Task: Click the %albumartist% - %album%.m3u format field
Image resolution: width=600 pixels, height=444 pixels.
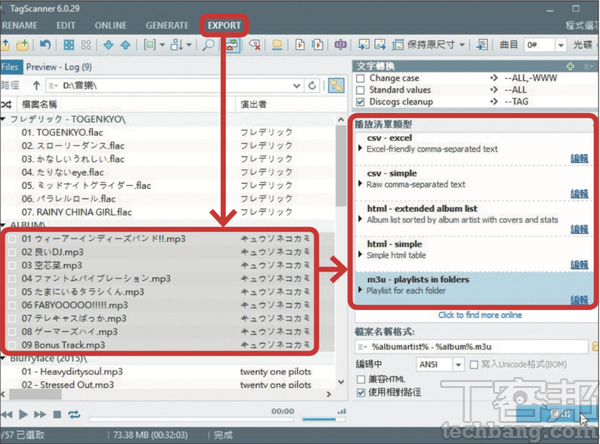Action: coord(471,347)
